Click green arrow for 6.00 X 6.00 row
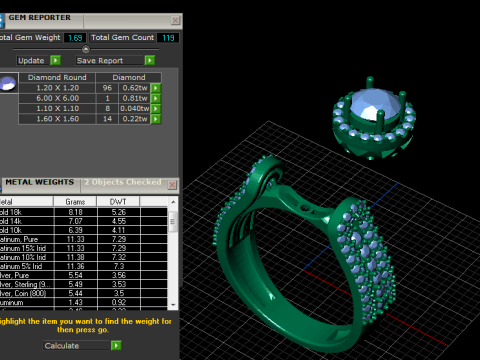This screenshot has height=360, width=480. 156,98
